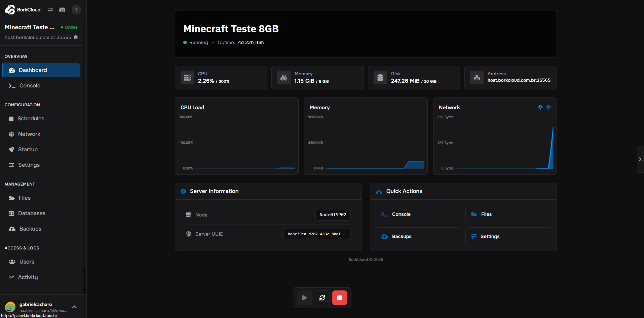Restart the server using the restart button
Image resolution: width=644 pixels, height=318 pixels.
[322, 298]
